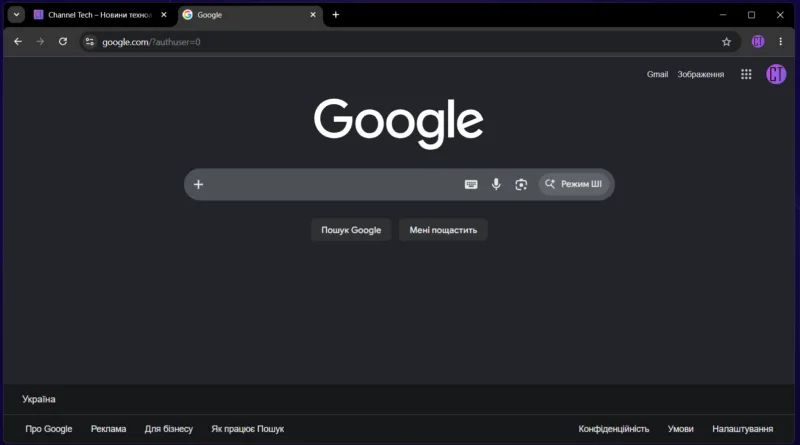Close the Google tab
Screen dimensions: 800x445
pyautogui.click(x=313, y=15)
